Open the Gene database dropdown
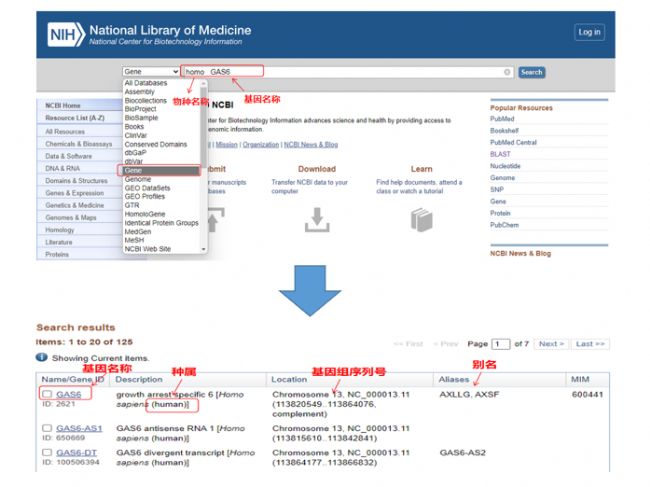 [151, 72]
